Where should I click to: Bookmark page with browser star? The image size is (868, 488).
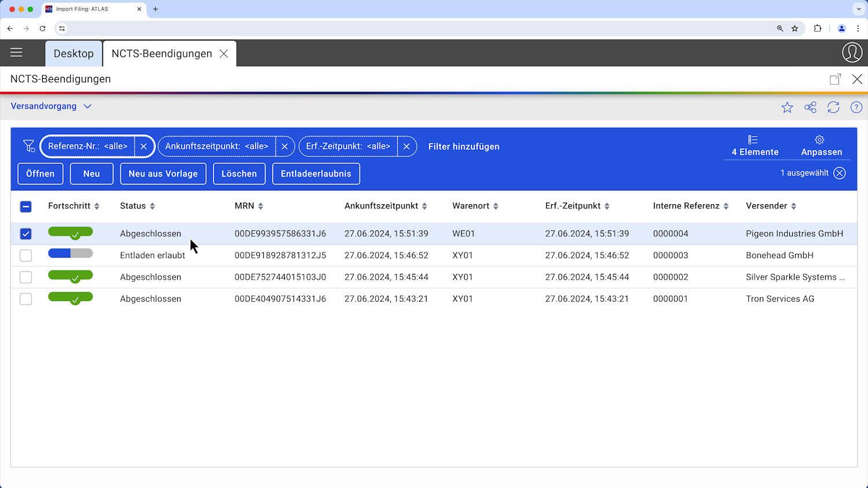point(795,28)
